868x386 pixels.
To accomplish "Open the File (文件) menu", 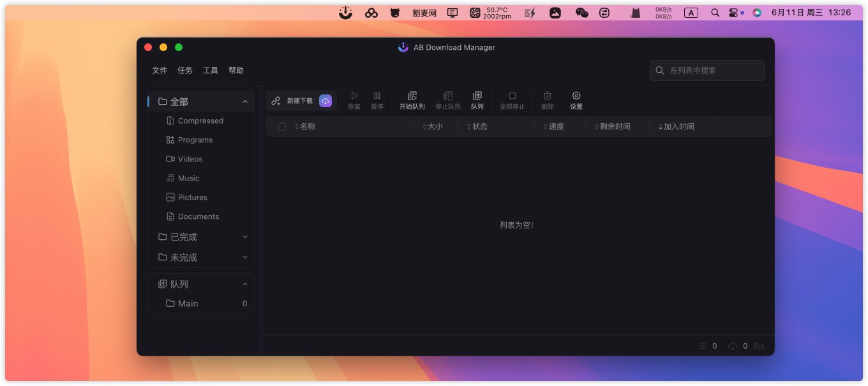I will click(160, 70).
